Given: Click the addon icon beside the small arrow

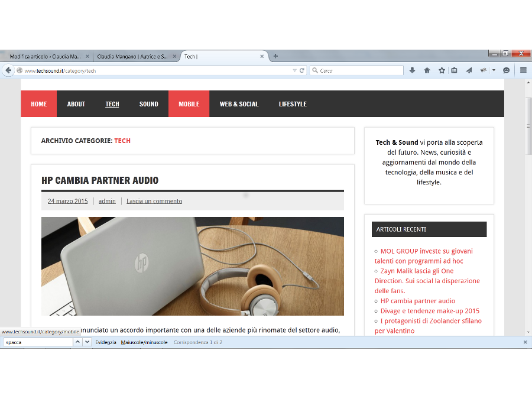Looking at the screenshot, I should click(x=484, y=70).
